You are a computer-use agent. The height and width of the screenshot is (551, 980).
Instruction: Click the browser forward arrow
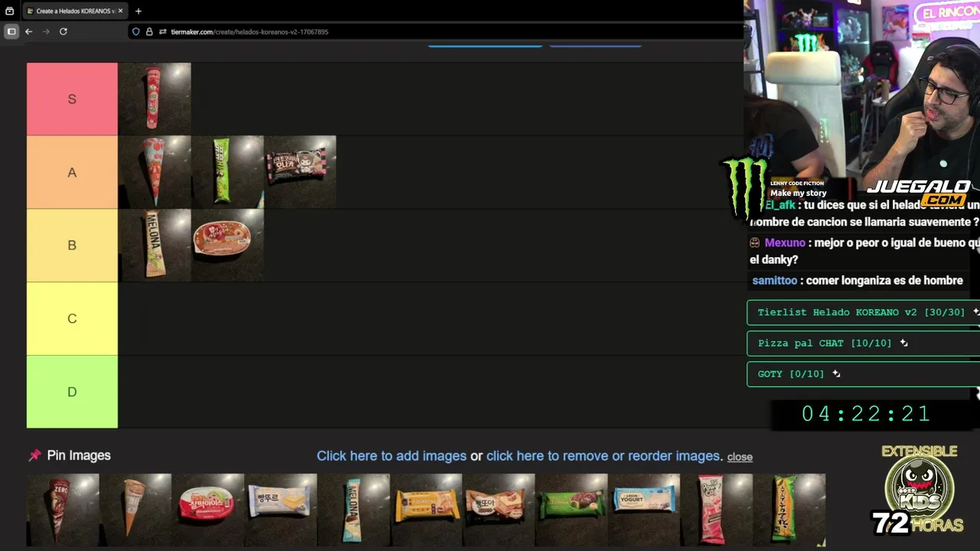(x=46, y=31)
